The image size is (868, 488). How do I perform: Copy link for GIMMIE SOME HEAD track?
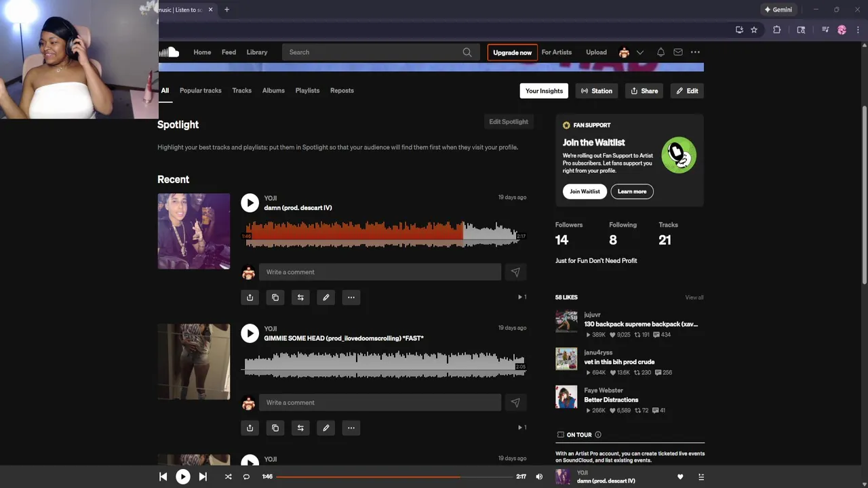click(275, 428)
